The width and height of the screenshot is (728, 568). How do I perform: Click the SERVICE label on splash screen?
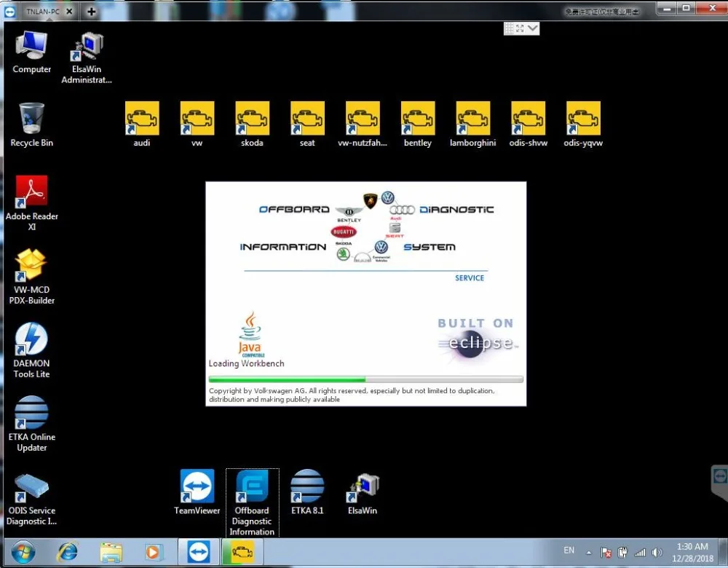(470, 277)
